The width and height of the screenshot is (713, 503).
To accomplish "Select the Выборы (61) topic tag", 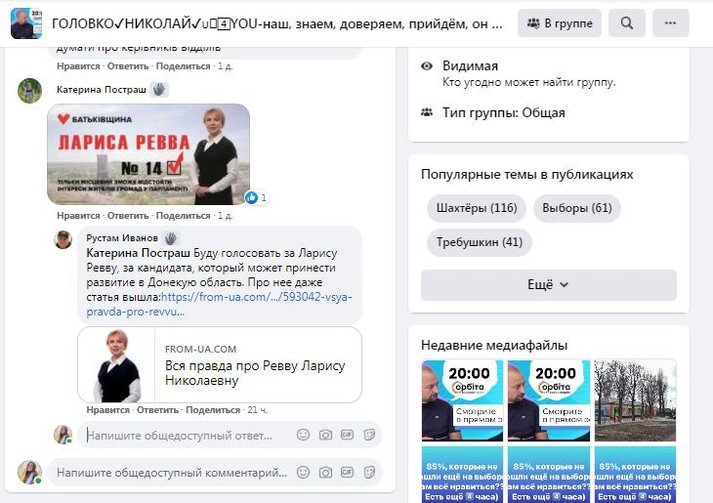I will 577,208.
